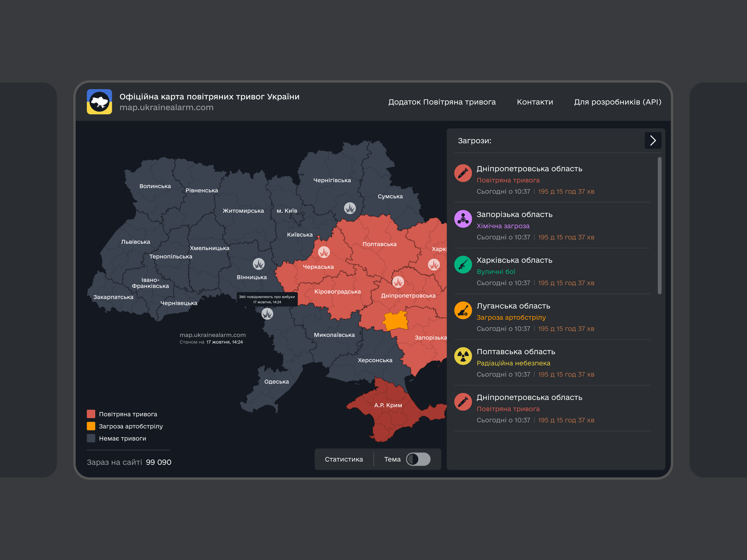Click the red Повітряна тривога legend swatch

pos(91,413)
